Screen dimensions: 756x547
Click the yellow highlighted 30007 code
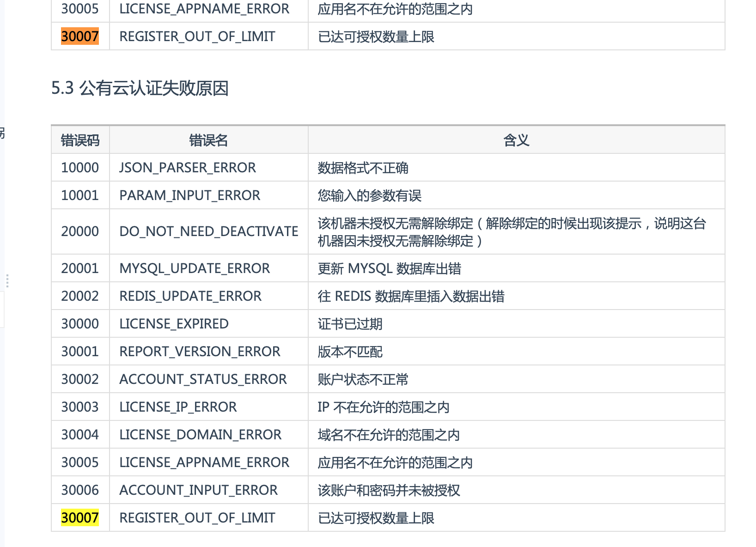point(80,517)
